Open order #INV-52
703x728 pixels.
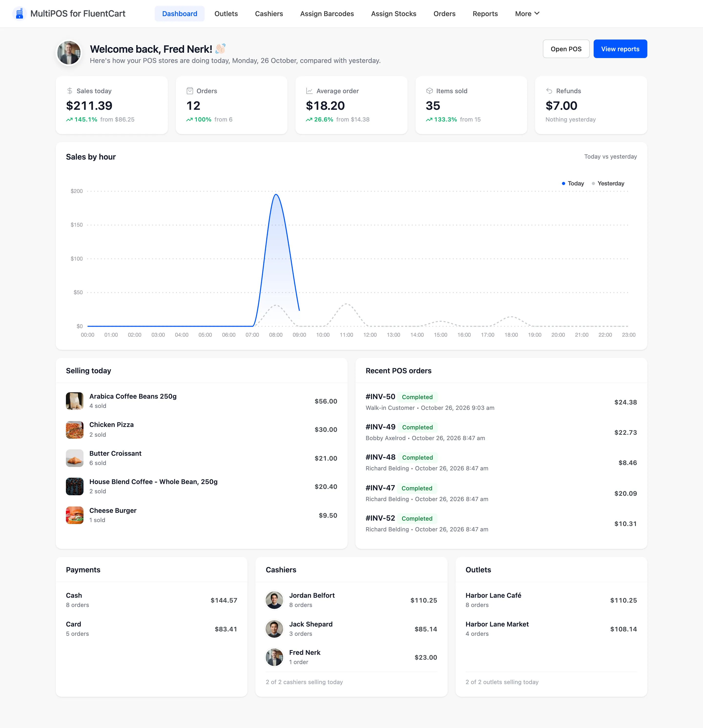[380, 518]
